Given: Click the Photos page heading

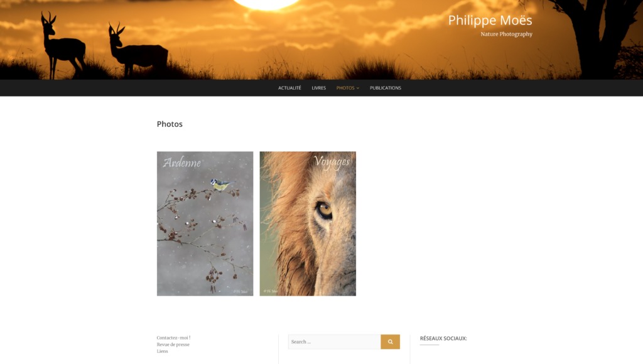Looking at the screenshot, I should (x=170, y=124).
